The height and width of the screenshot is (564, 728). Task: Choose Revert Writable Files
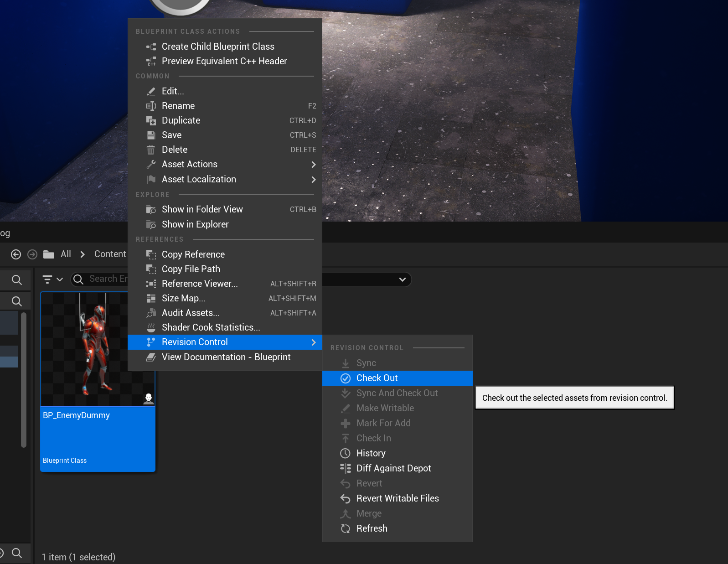[x=398, y=498]
